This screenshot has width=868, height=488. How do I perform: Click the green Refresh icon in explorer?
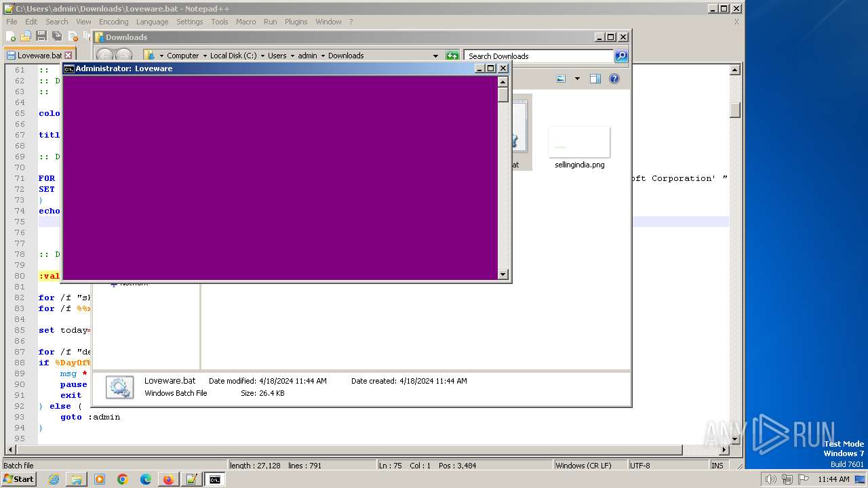point(452,56)
